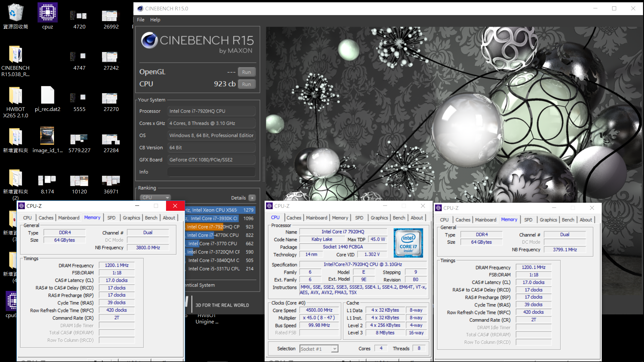
Task: Click the middle CPU-Z window title icon
Action: tap(269, 206)
